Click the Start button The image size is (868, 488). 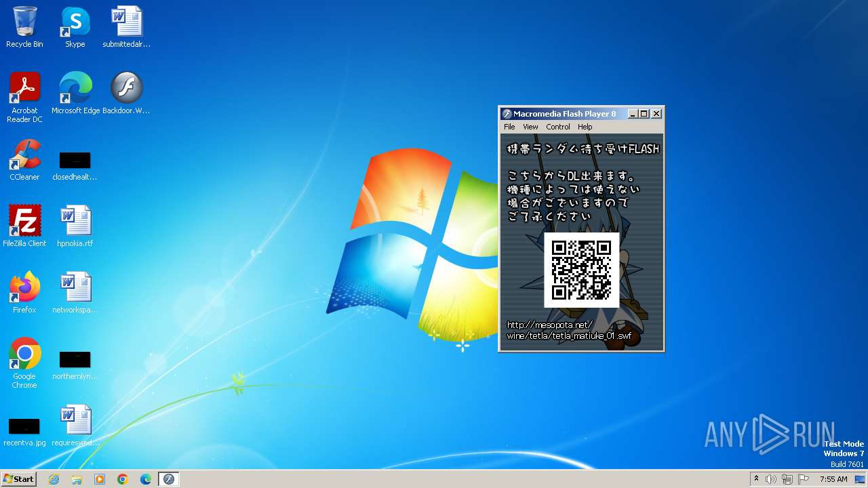18,479
